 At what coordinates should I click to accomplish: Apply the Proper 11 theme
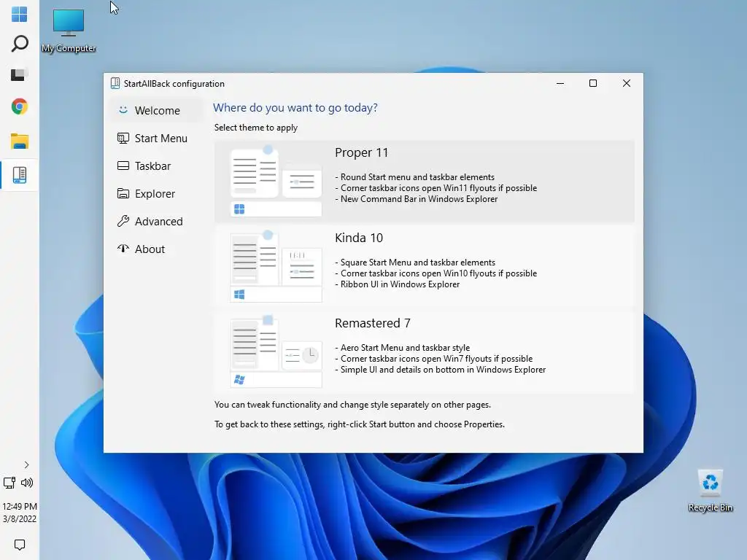pyautogui.click(x=424, y=182)
